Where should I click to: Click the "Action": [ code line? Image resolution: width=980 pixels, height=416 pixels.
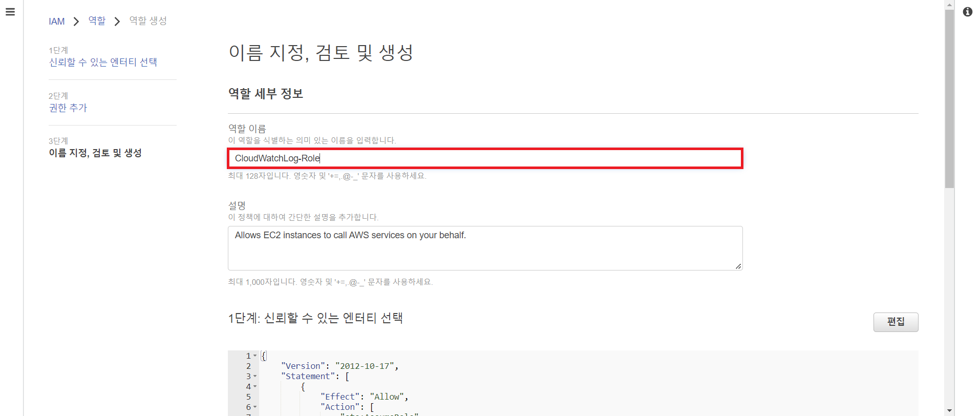click(x=347, y=407)
